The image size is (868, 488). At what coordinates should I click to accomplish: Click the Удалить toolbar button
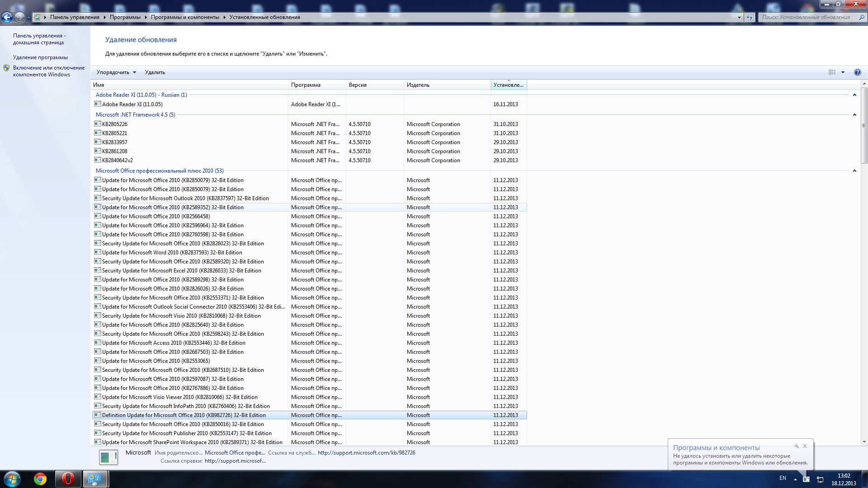pyautogui.click(x=155, y=72)
